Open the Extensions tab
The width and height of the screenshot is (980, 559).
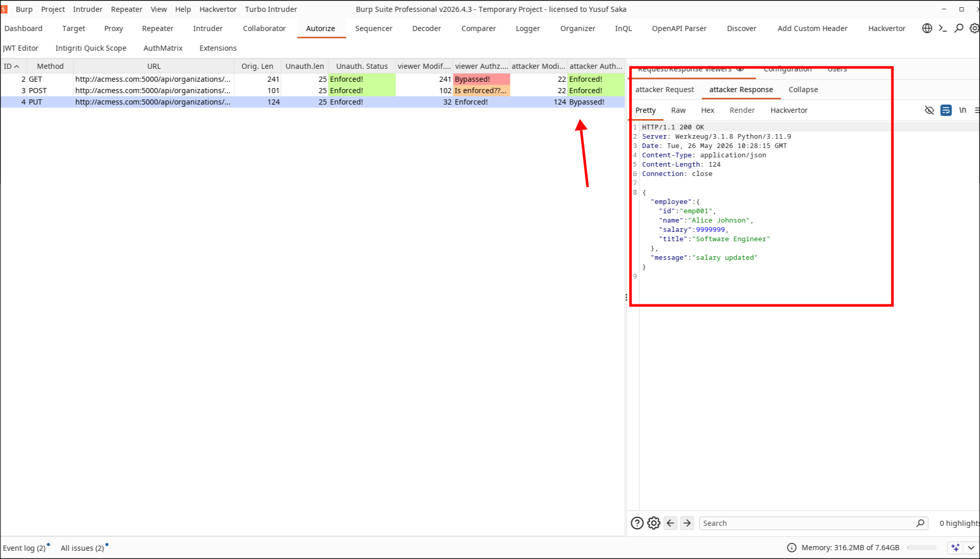[x=218, y=48]
